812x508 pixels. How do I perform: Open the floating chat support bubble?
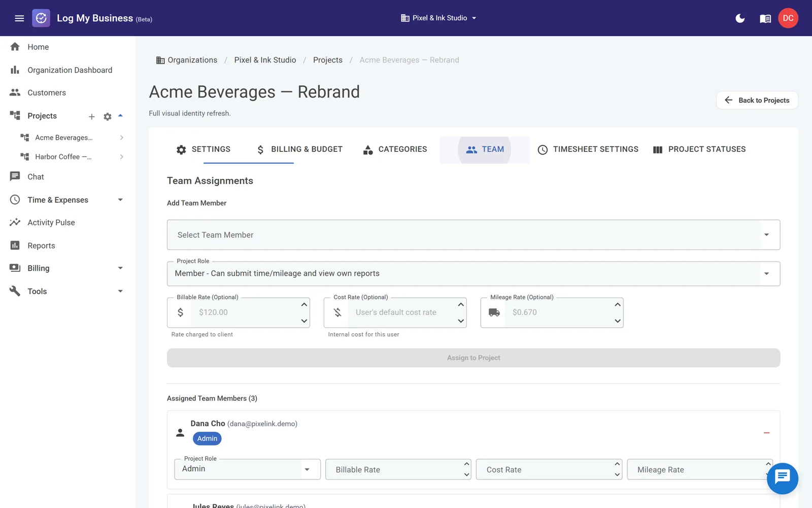point(782,479)
